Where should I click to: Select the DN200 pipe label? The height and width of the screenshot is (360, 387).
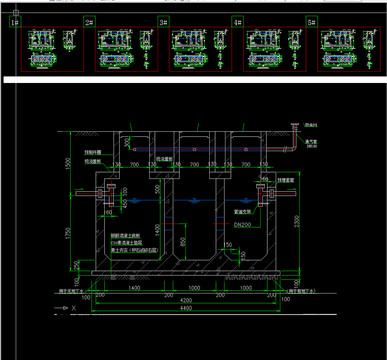pos(242,225)
